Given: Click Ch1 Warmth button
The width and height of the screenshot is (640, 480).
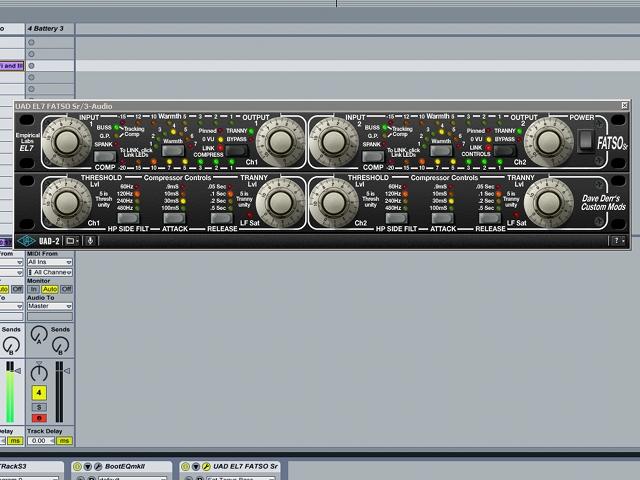Looking at the screenshot, I should pyautogui.click(x=173, y=151).
